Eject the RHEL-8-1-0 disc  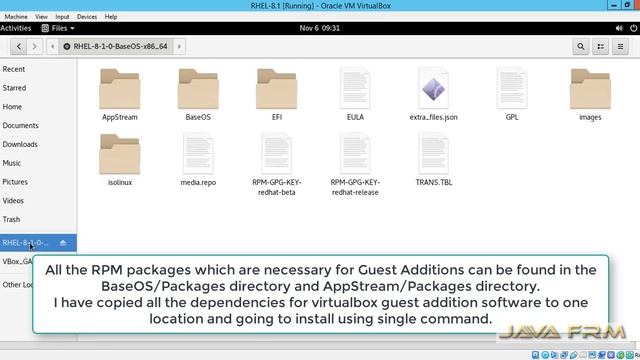(x=63, y=243)
